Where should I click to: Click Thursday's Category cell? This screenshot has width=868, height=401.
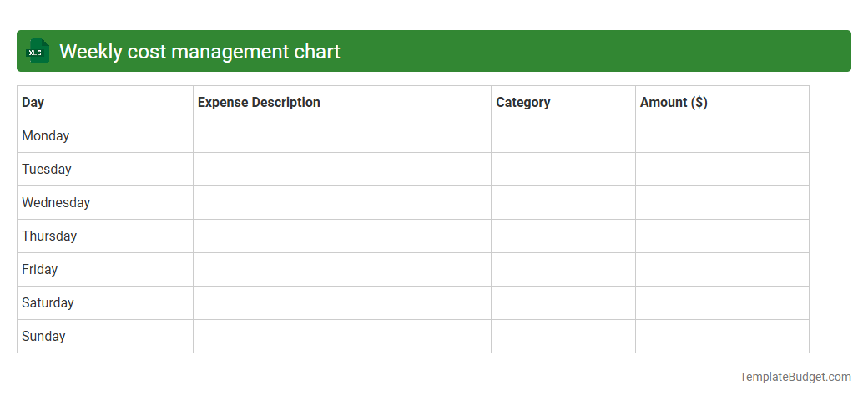point(563,236)
